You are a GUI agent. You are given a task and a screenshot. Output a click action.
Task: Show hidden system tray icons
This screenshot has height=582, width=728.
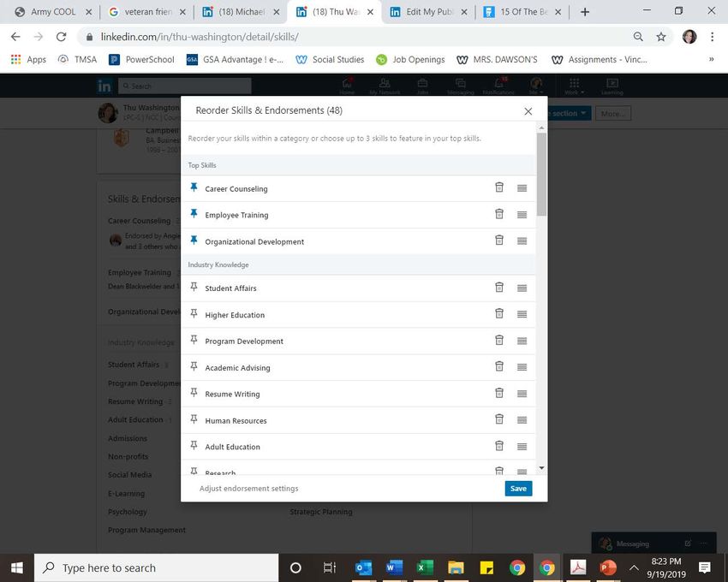pyautogui.click(x=634, y=567)
